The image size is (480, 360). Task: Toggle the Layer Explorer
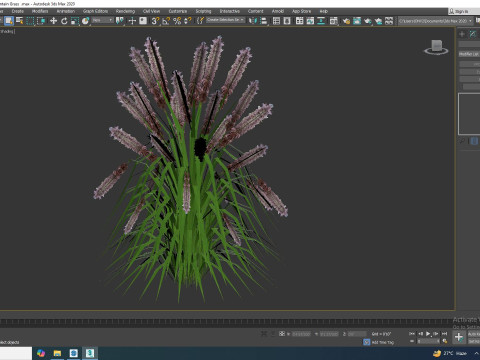(287, 21)
